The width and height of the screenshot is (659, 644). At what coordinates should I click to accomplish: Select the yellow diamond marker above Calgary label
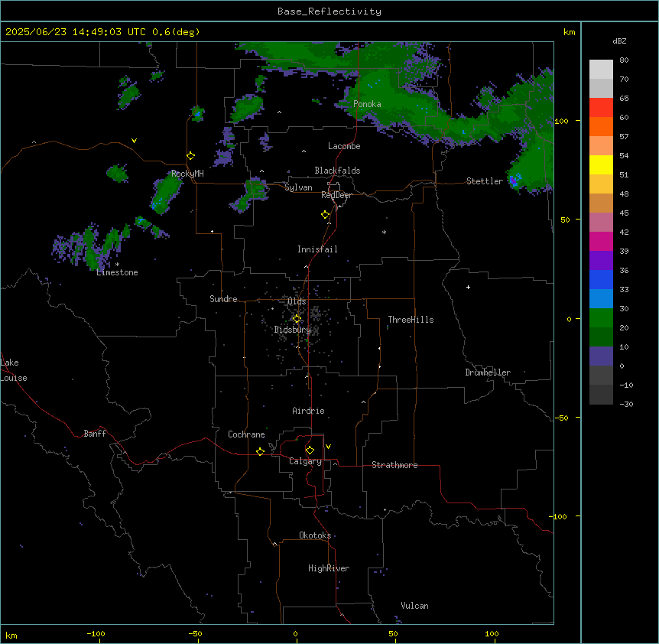pos(310,450)
